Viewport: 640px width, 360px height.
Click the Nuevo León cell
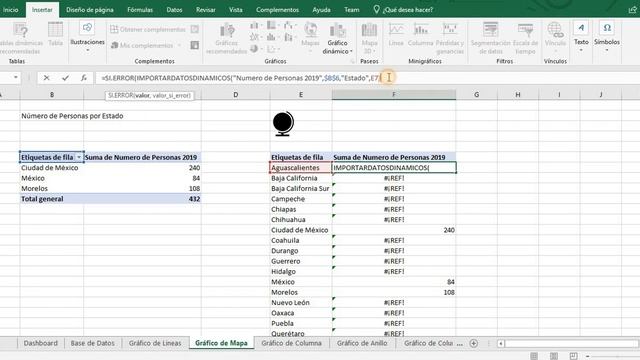coord(301,302)
